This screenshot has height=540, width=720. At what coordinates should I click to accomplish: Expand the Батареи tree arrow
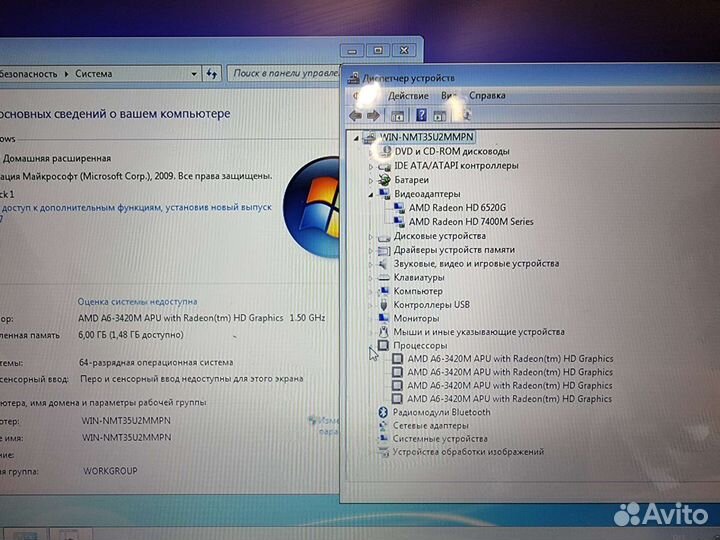371,180
